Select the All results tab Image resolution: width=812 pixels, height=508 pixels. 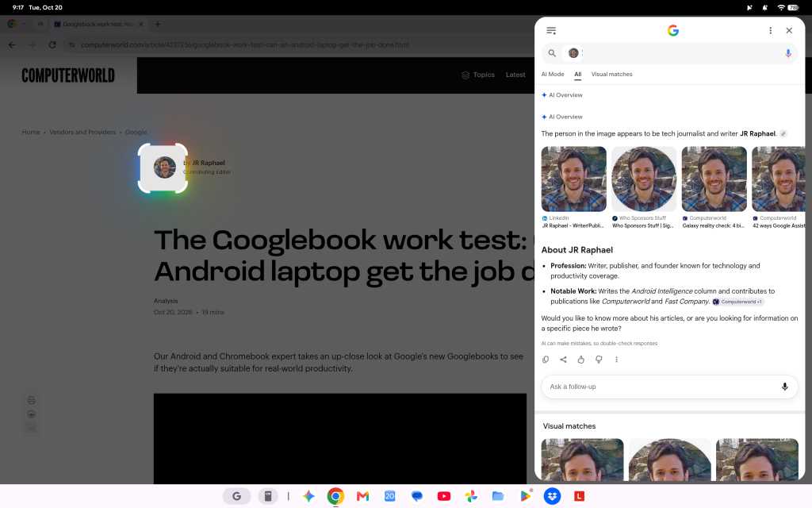pyautogui.click(x=578, y=74)
